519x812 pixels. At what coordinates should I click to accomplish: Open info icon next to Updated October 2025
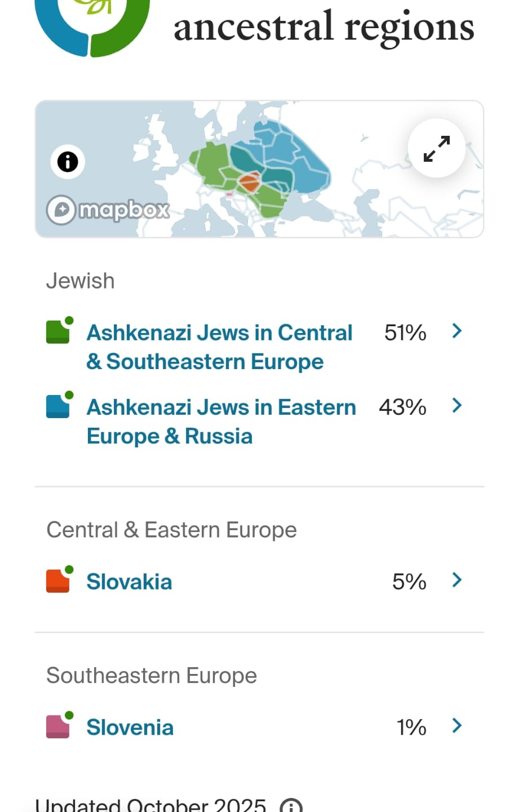tap(291, 806)
